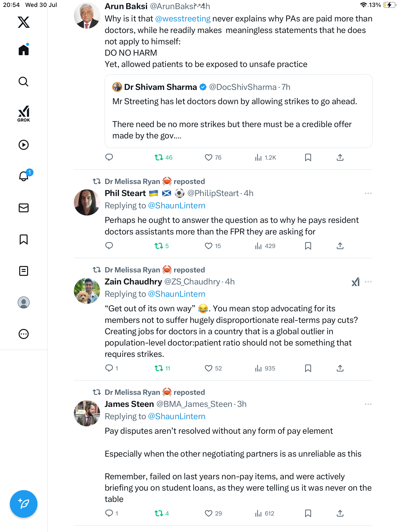Open more options on Phil Steart's post
Screen dimensions: 399x532
[368, 193]
